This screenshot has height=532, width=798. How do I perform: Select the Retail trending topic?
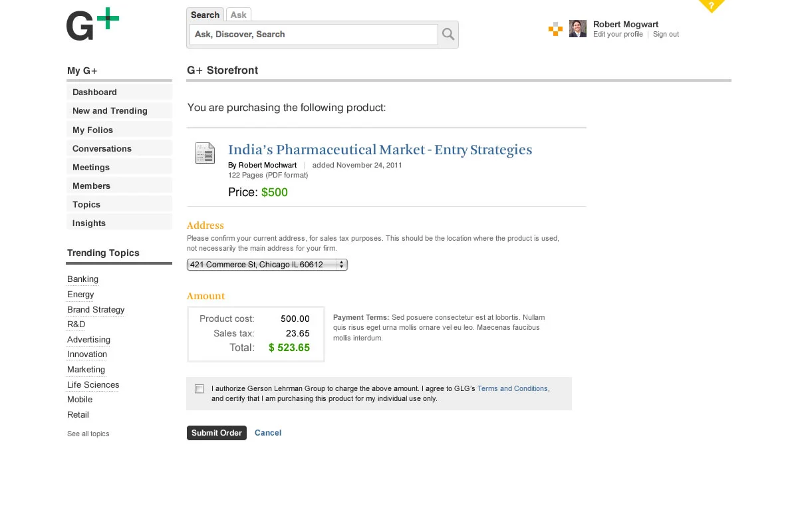[78, 415]
